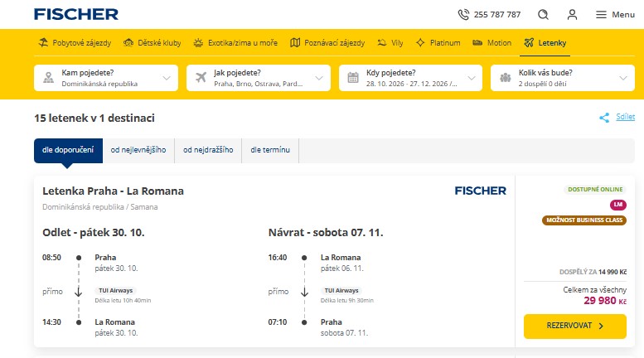Click the Vily icon
The height and width of the screenshot is (358, 644).
pyautogui.click(x=382, y=43)
